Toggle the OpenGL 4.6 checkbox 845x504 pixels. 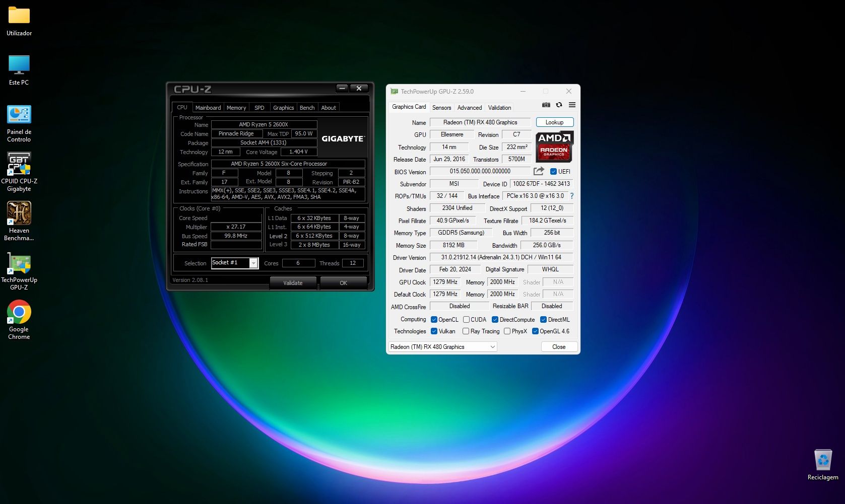tap(535, 331)
